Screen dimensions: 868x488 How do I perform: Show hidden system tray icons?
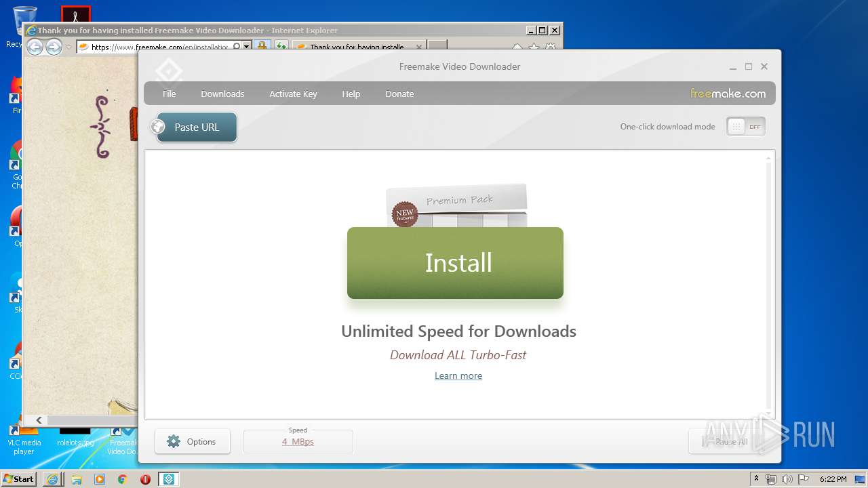(x=757, y=479)
